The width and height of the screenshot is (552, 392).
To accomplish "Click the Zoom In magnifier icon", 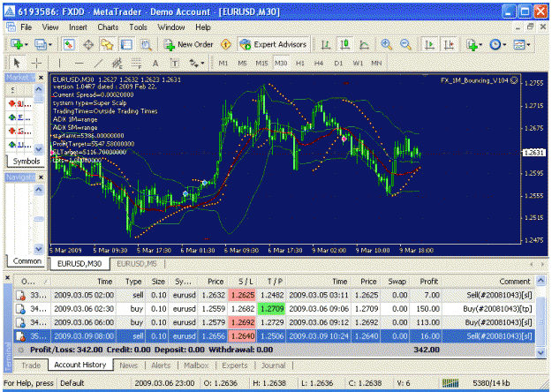I will pyautogui.click(x=387, y=45).
